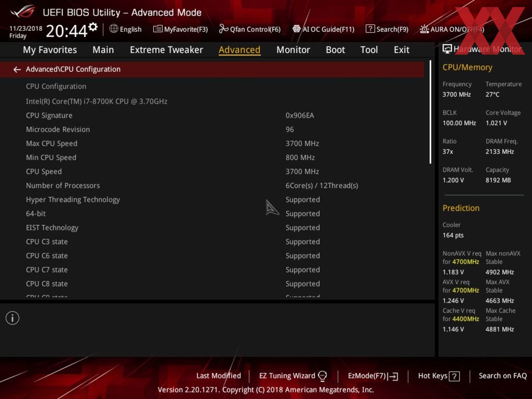Click the 1.246 V AVX voltage value
The height and width of the screenshot is (399, 532).
(453, 300)
